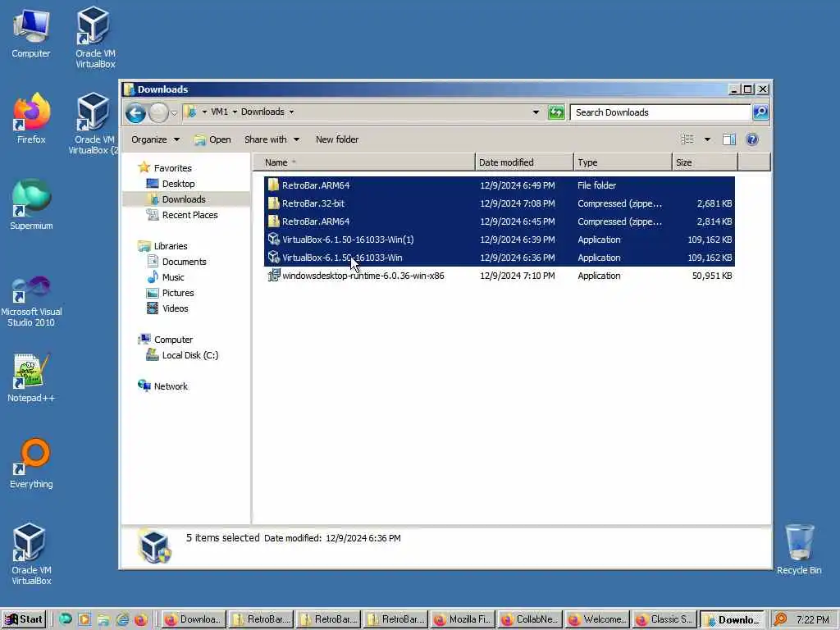The width and height of the screenshot is (840, 630).
Task: Open VirtualBox shortcut below Everything icon
Action: 31,554
